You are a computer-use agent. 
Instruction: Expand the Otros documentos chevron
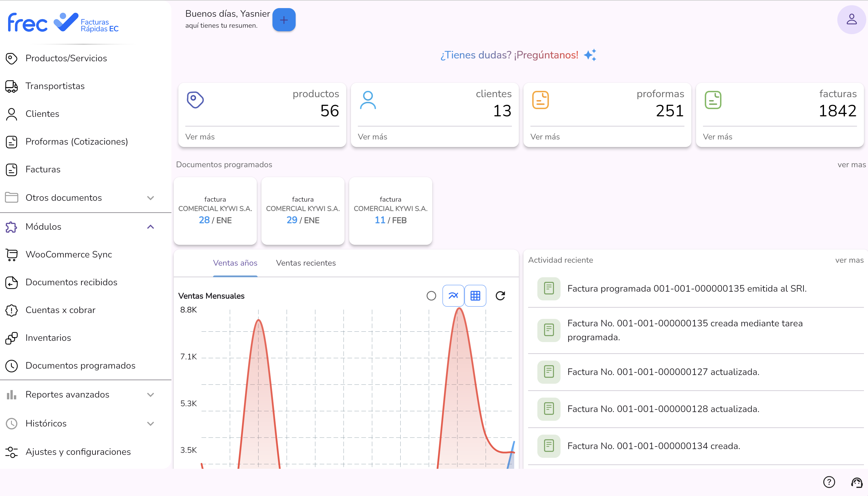coord(150,198)
